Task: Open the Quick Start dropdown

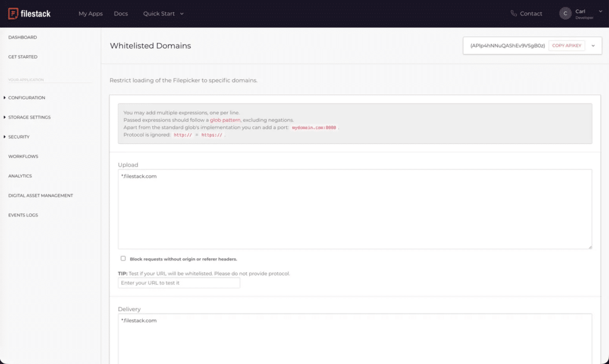Action: point(163,14)
